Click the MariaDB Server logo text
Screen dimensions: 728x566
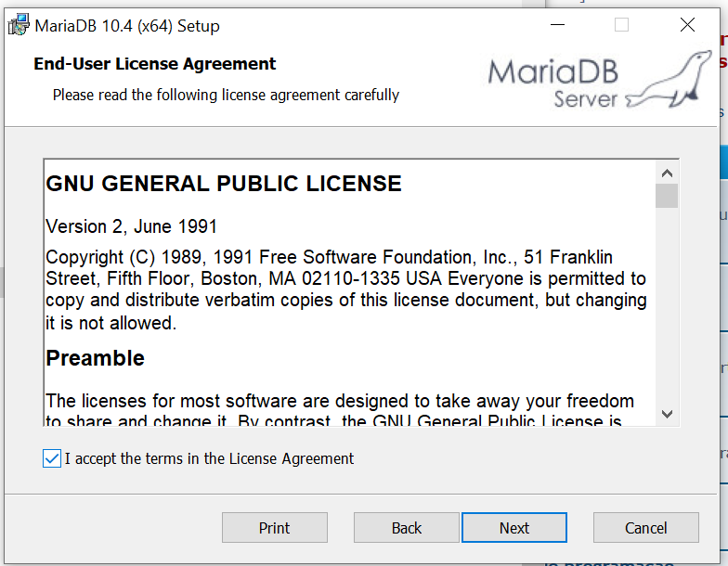click(553, 83)
